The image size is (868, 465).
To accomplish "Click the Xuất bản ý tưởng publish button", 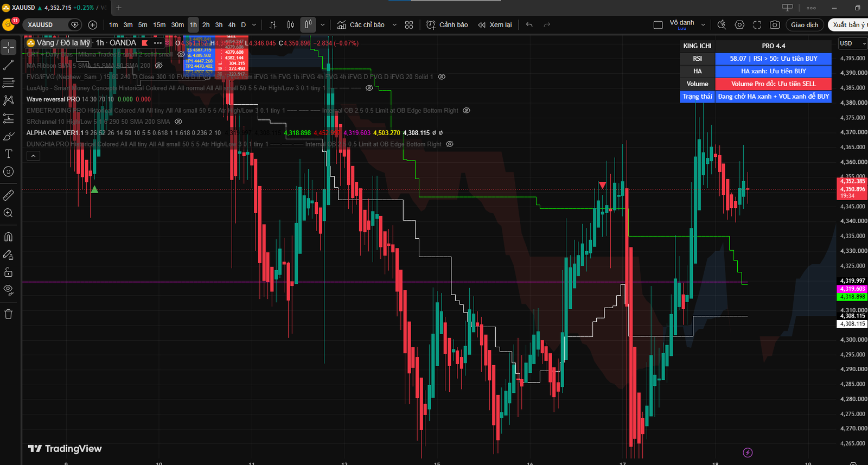I will pos(848,25).
